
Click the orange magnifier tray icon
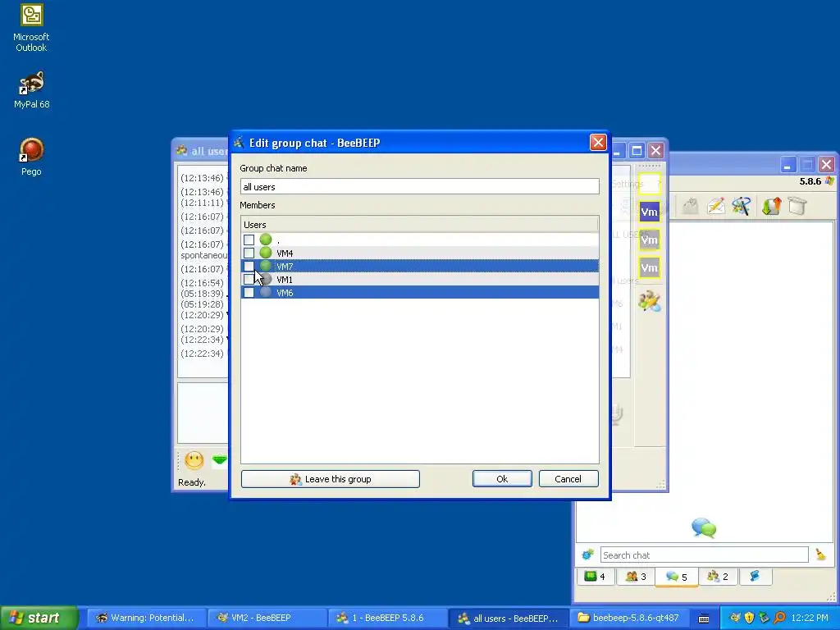pos(779,618)
